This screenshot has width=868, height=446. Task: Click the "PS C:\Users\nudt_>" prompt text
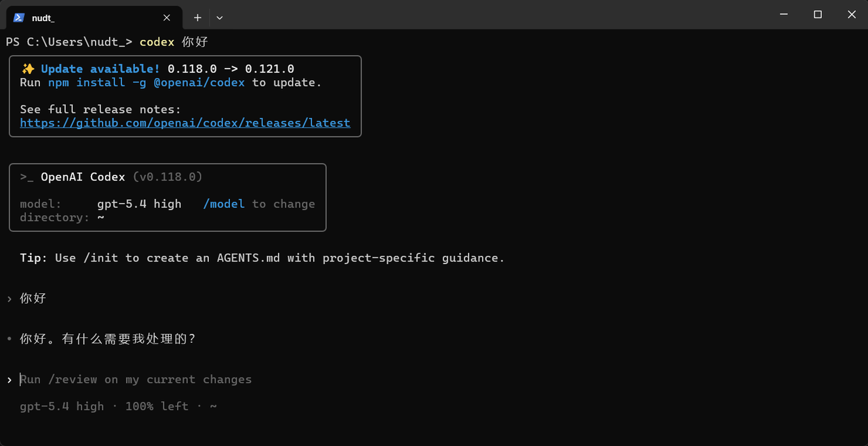pos(69,42)
